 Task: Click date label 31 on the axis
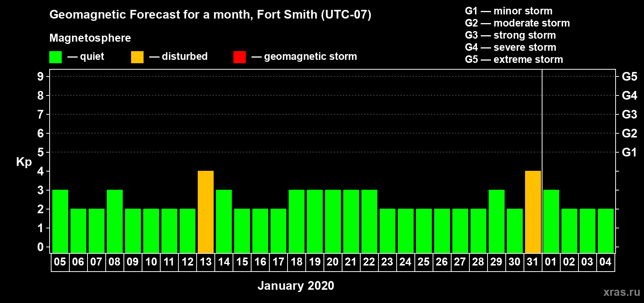pyautogui.click(x=533, y=262)
